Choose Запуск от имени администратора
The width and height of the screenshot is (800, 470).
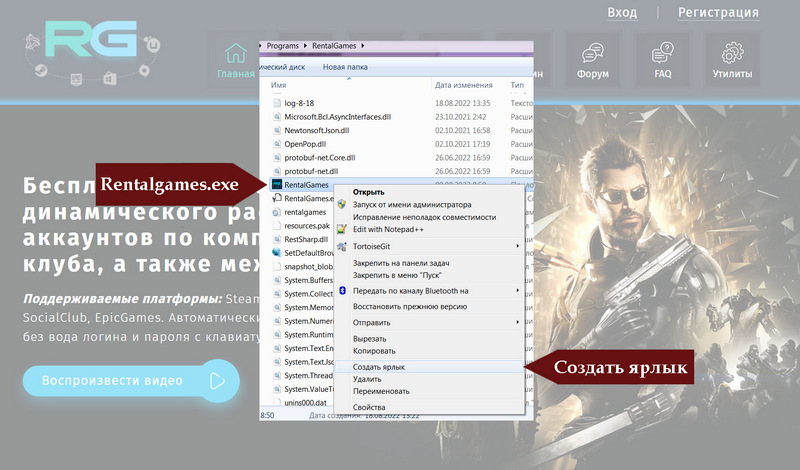(x=412, y=205)
